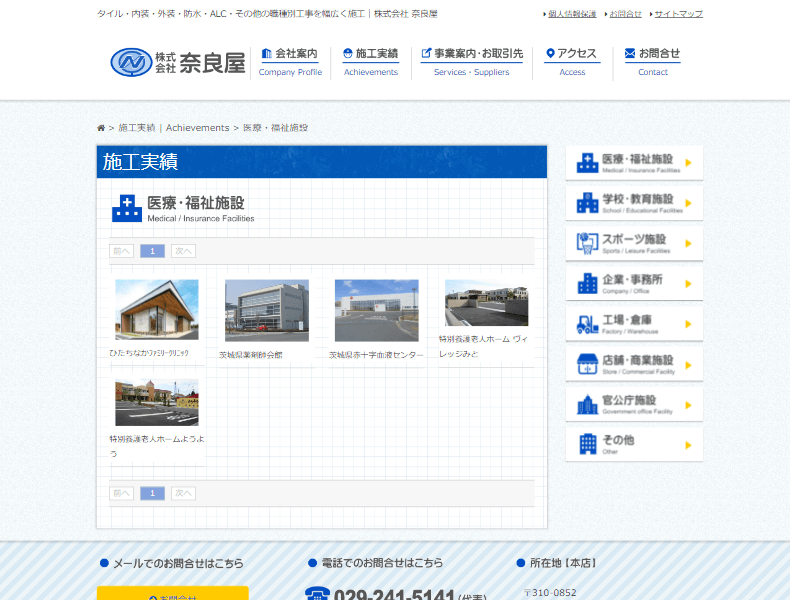Click the home icon in breadcrumb
790x600 pixels.
pos(101,128)
